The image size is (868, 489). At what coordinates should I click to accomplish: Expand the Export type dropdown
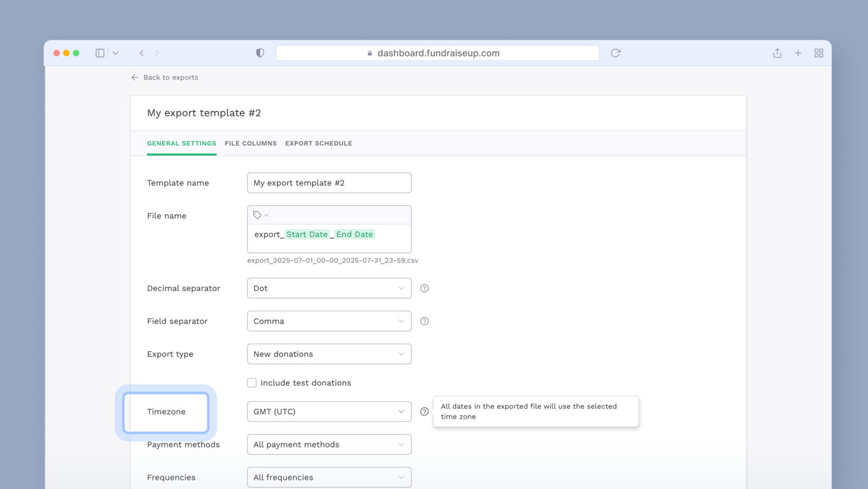click(x=329, y=354)
